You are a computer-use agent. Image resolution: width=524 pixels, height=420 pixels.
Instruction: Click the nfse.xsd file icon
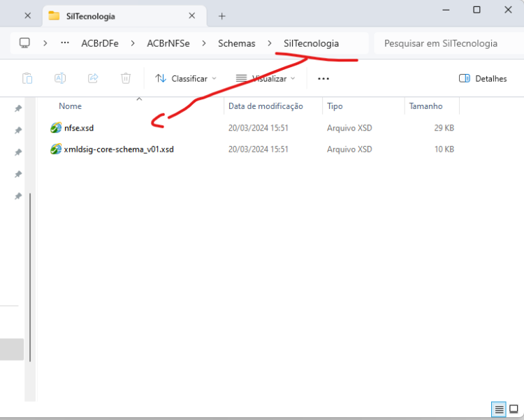(x=56, y=127)
